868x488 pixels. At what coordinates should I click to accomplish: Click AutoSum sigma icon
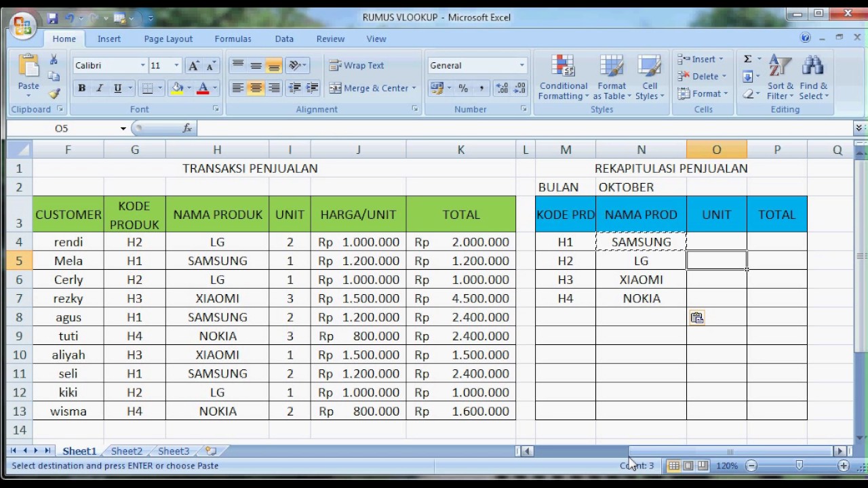coord(748,59)
